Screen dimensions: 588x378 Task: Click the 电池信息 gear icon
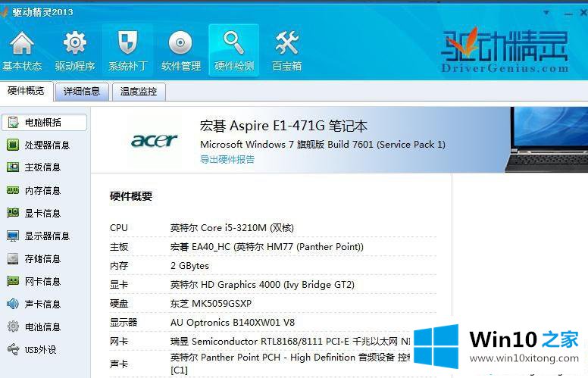pos(13,326)
